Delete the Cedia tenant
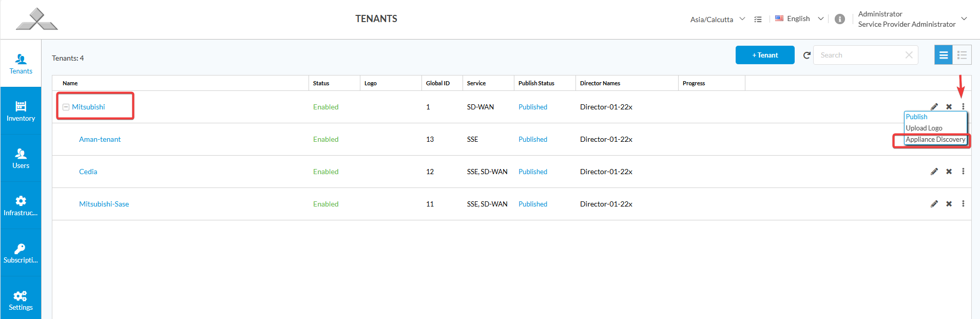Screen dimensions: 980x319 click(x=949, y=172)
